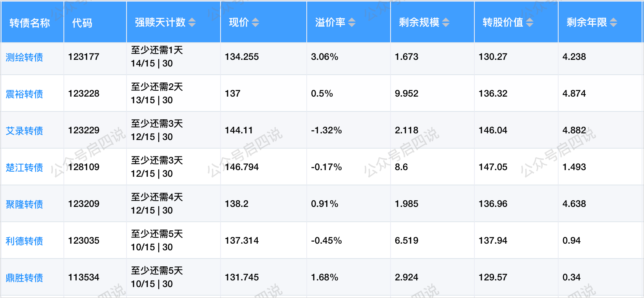Sort by 溢价率 using its arrow icon
The height and width of the screenshot is (298, 644).
(x=352, y=23)
